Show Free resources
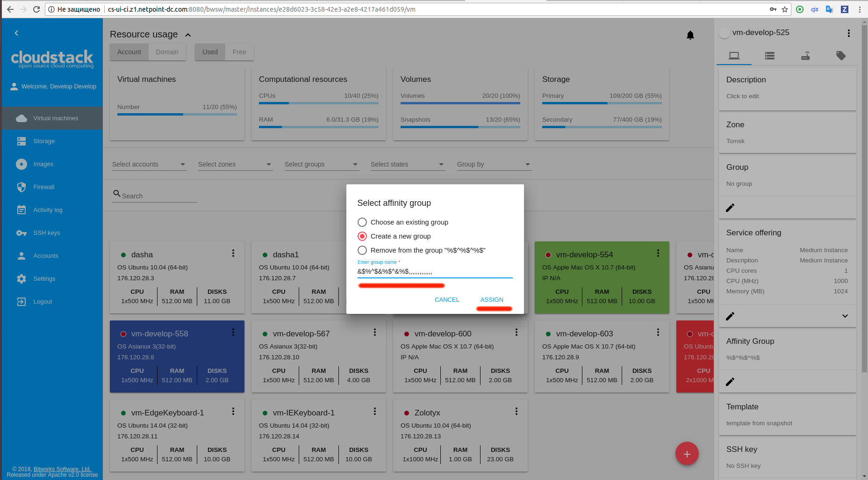This screenshot has width=868, height=480. point(239,52)
